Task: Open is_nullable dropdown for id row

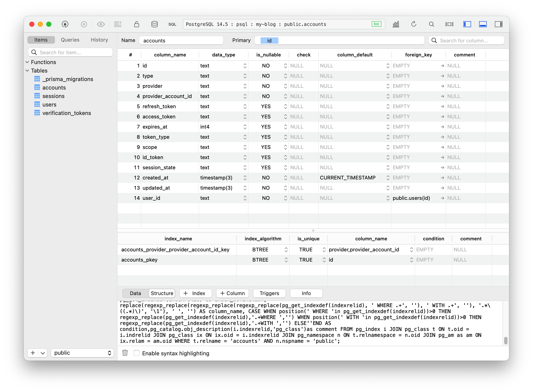Action: pos(285,66)
